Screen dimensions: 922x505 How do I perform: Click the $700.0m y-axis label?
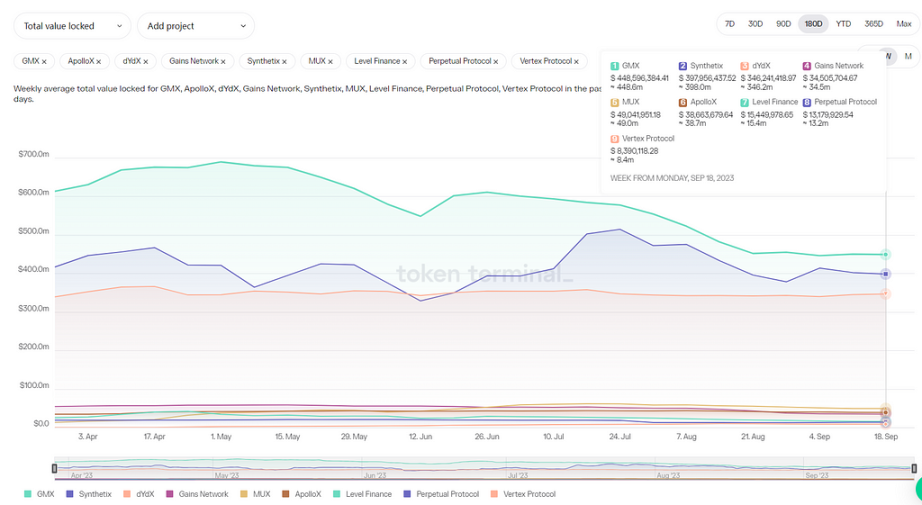pyautogui.click(x=34, y=154)
